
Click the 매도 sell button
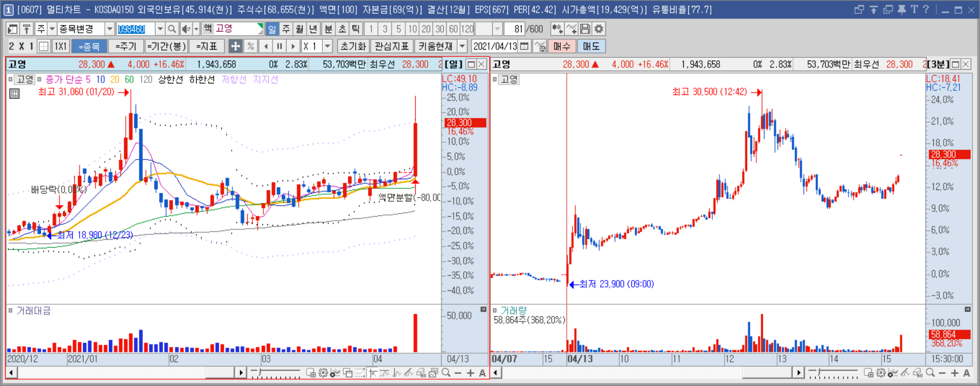tap(591, 46)
